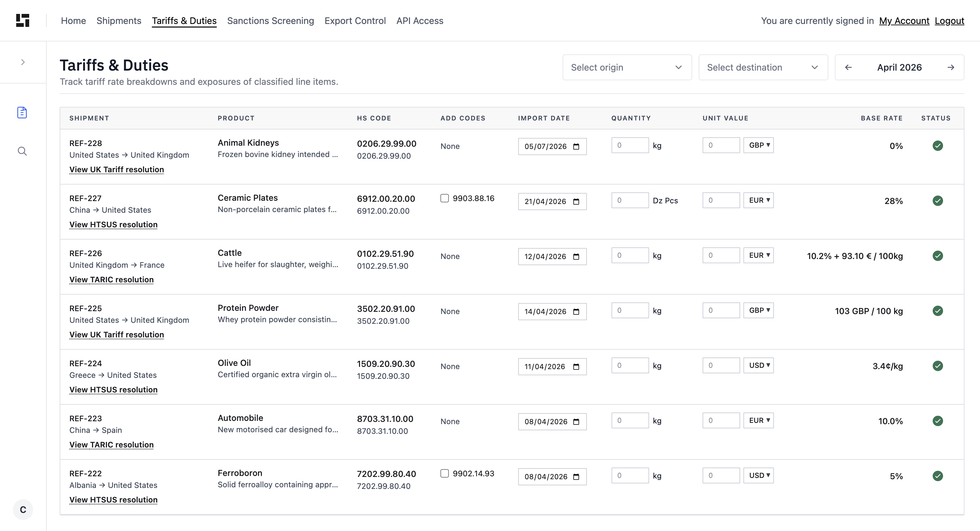Open USD currency dropdown for Ferroboron row
This screenshot has width=980, height=531.
[x=759, y=476]
